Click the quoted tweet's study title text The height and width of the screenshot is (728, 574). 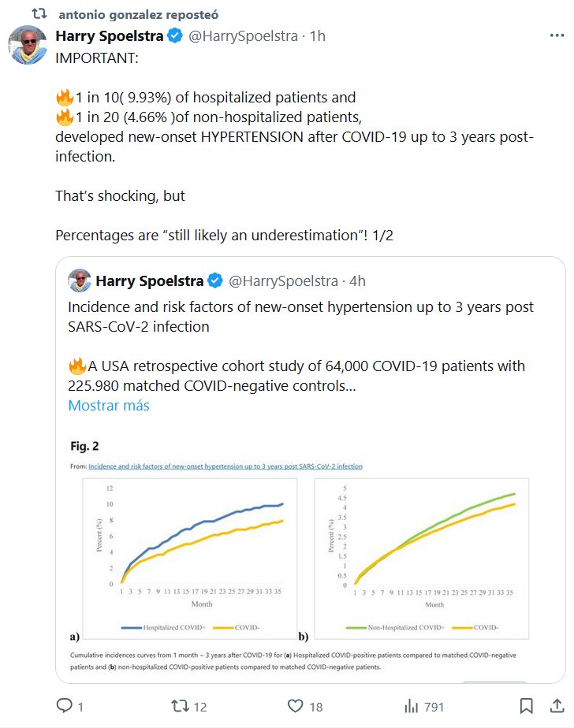click(x=301, y=316)
